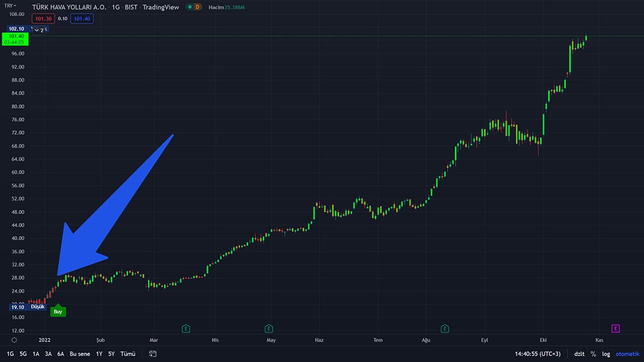Click the Eki label on time axis
The image size is (644, 362).
(543, 340)
